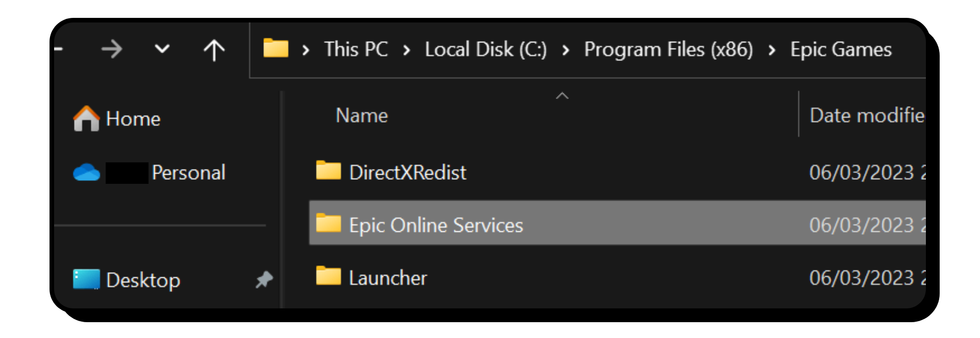Click the address bar folder icon
Image resolution: width=980 pixels, height=338 pixels.
(x=276, y=49)
